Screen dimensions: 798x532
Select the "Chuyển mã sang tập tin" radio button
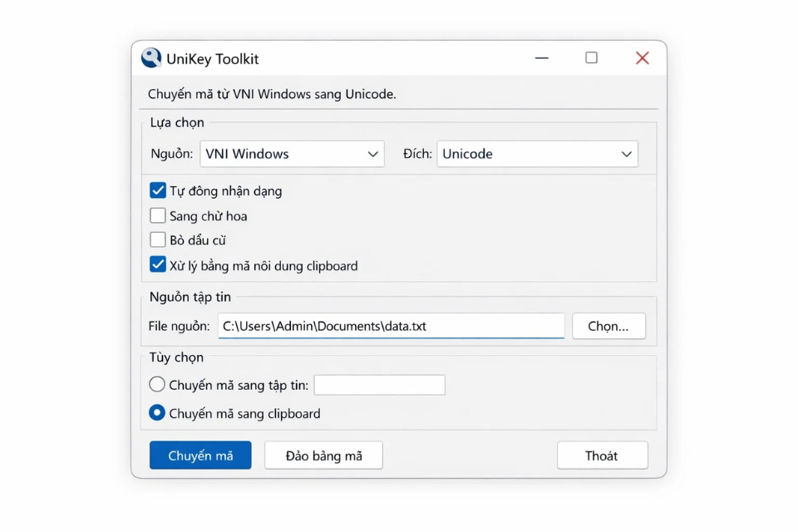tap(156, 384)
